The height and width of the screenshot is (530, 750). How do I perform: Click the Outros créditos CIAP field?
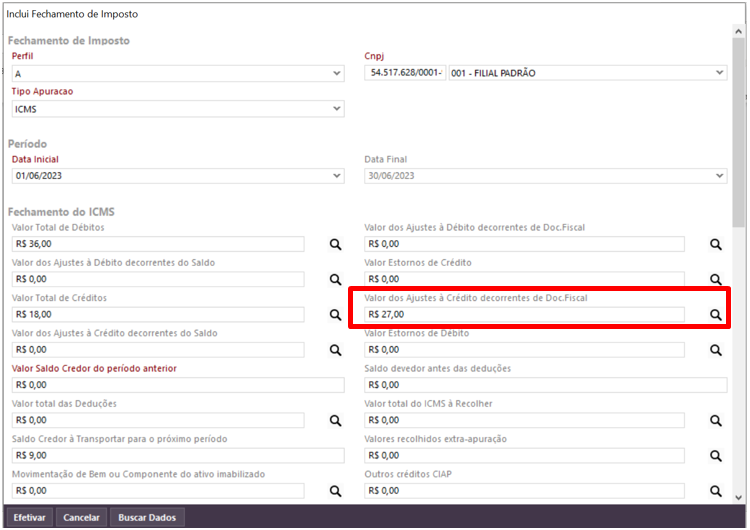pyautogui.click(x=524, y=491)
